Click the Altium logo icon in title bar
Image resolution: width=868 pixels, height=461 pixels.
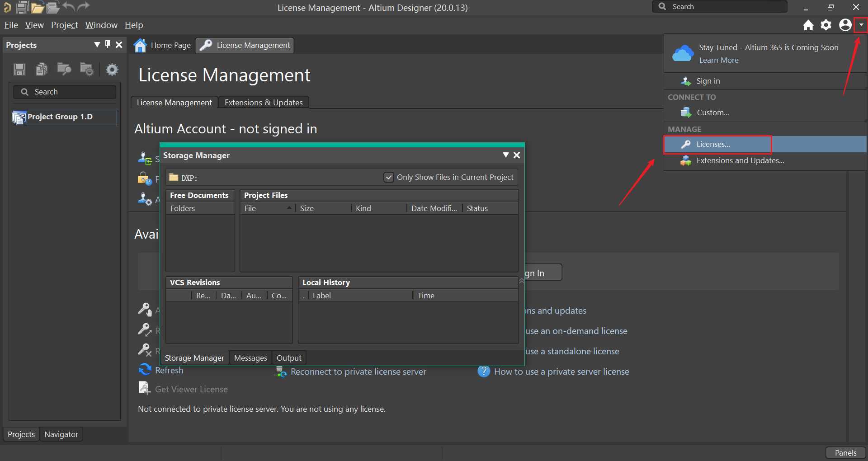pos(7,7)
